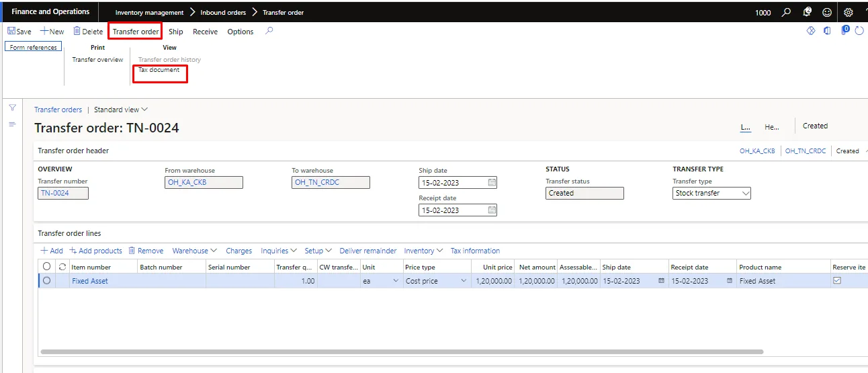The height and width of the screenshot is (373, 868).
Task: Open Transfer order history
Action: pyautogui.click(x=169, y=60)
